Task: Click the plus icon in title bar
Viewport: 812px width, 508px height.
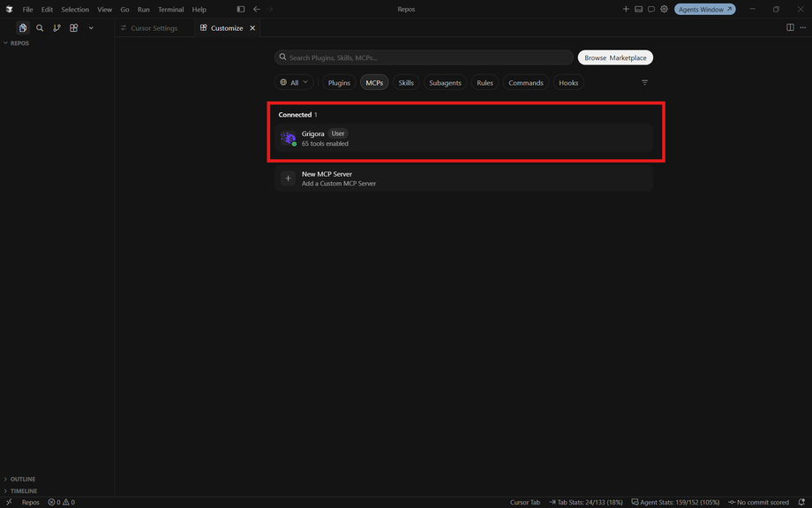Action: tap(626, 10)
